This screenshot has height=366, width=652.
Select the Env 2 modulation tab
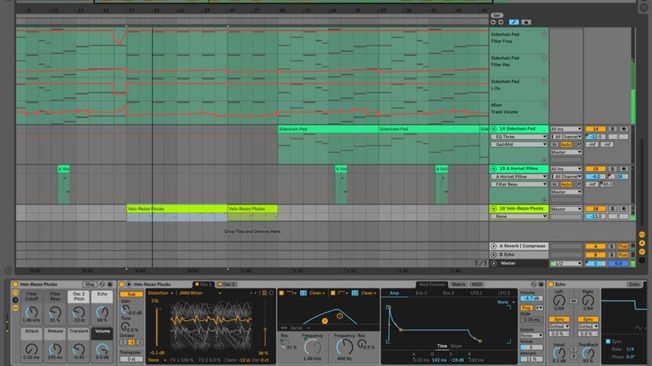coord(421,293)
